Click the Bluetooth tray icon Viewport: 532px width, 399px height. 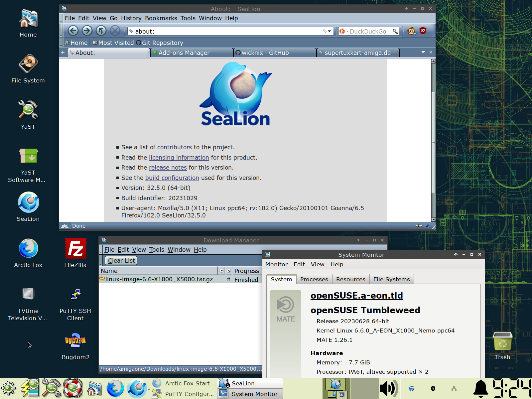point(433,388)
